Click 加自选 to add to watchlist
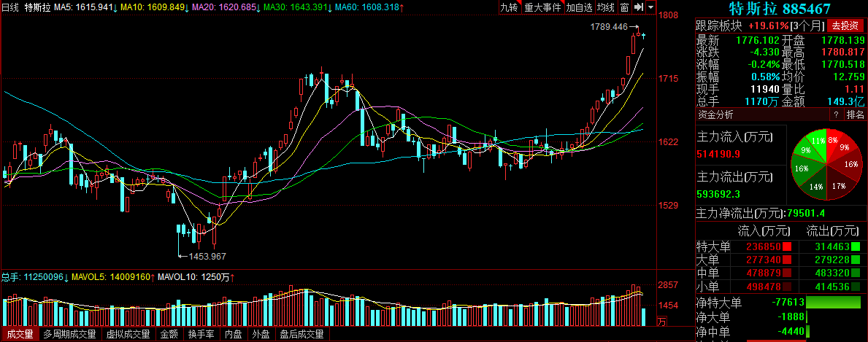868x342 pixels. pyautogui.click(x=579, y=7)
